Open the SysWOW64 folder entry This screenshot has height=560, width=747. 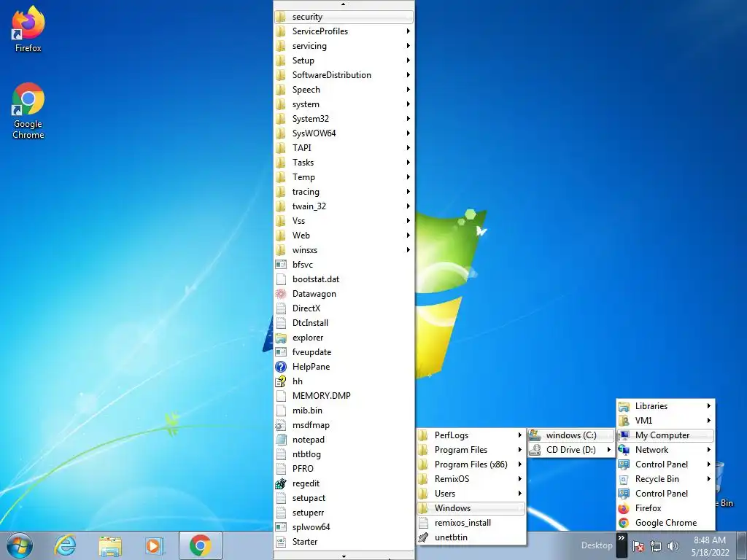click(x=344, y=133)
